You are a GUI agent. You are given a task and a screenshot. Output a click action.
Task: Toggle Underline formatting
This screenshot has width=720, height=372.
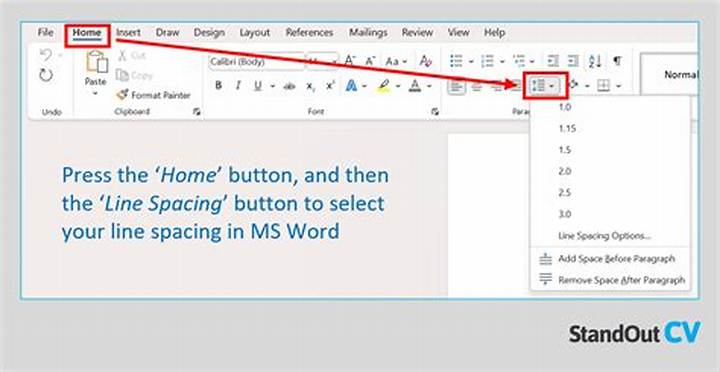pos(258,85)
